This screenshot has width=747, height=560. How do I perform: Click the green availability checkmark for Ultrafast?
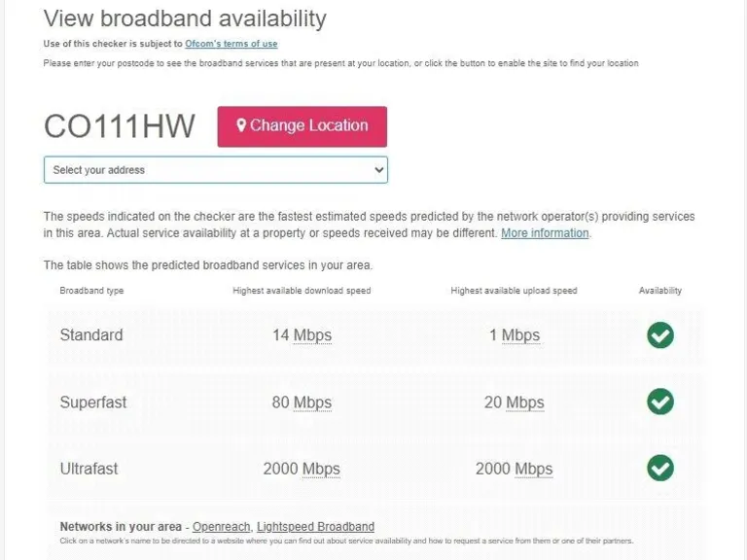(x=660, y=468)
